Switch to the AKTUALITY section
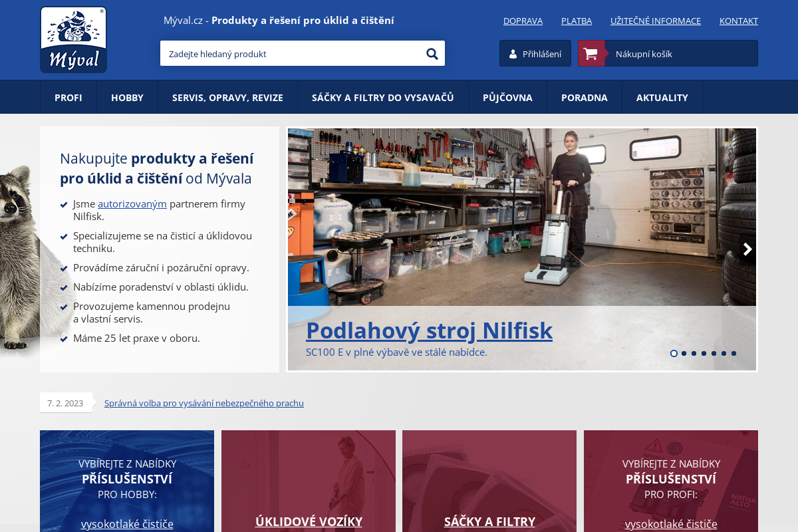The height and width of the screenshot is (532, 798). click(662, 96)
